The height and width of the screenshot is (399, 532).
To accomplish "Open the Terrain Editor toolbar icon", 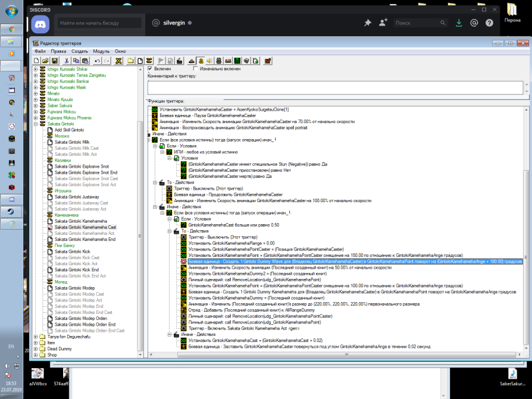I will [192, 61].
